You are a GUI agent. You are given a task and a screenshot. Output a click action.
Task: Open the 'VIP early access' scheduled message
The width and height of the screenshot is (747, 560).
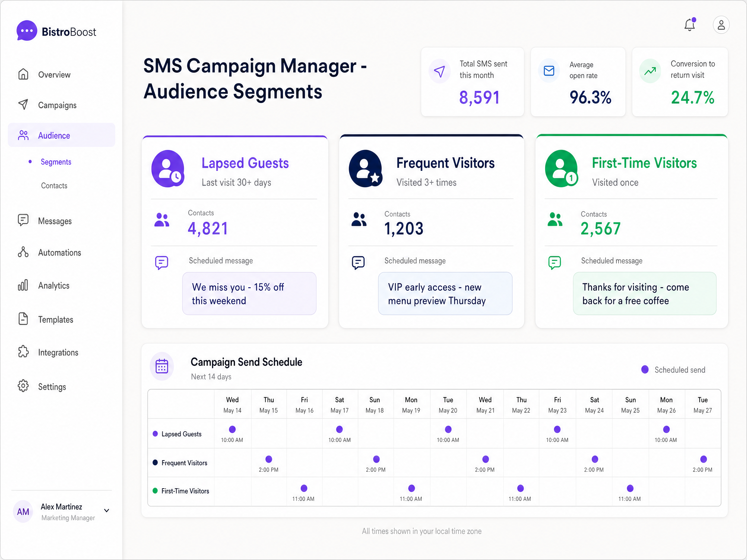[x=445, y=293]
